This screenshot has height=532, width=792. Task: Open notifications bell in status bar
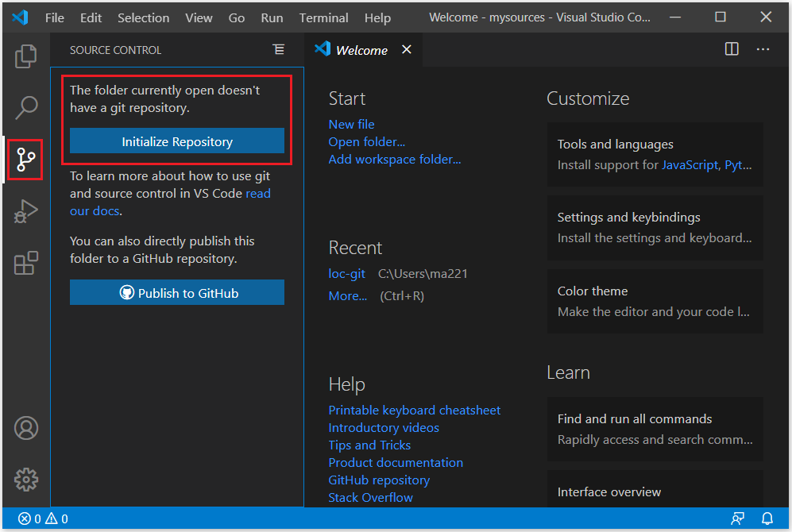point(767,519)
